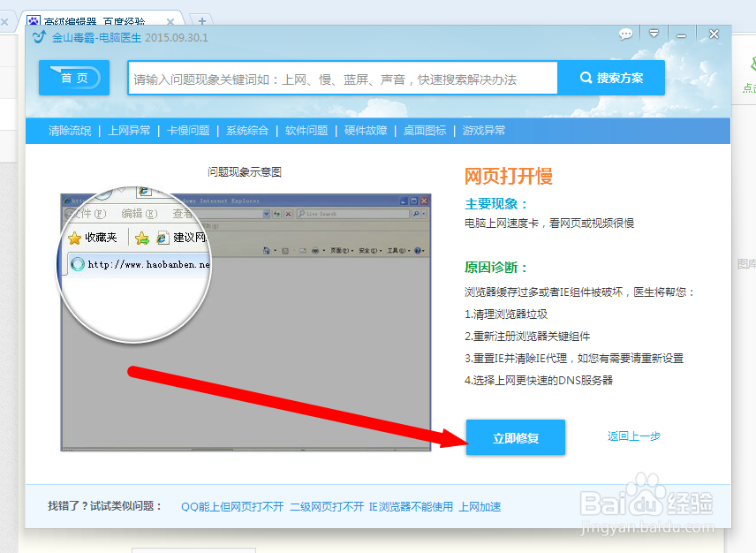Click the 1.清理浏览器垃圾 text line

point(506,314)
